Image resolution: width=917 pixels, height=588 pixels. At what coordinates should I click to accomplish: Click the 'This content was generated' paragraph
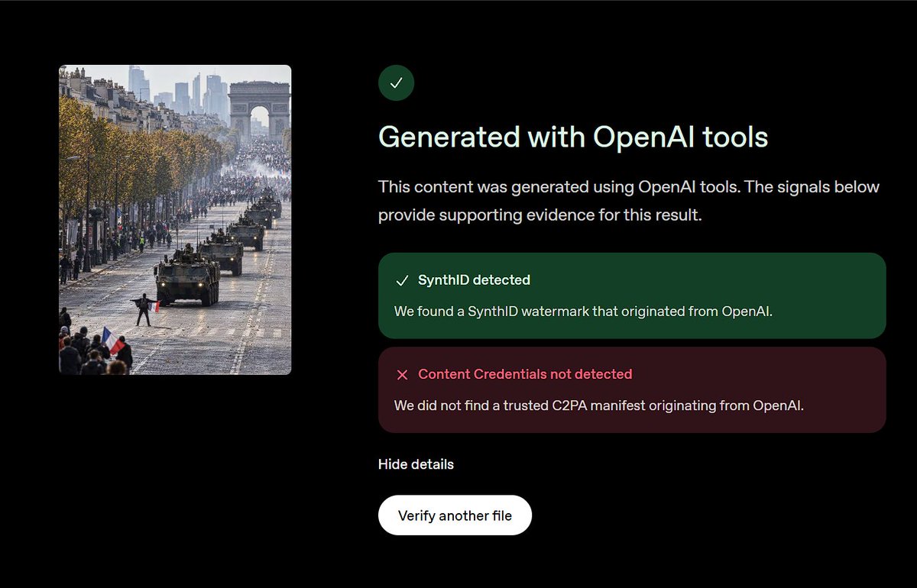pos(629,201)
